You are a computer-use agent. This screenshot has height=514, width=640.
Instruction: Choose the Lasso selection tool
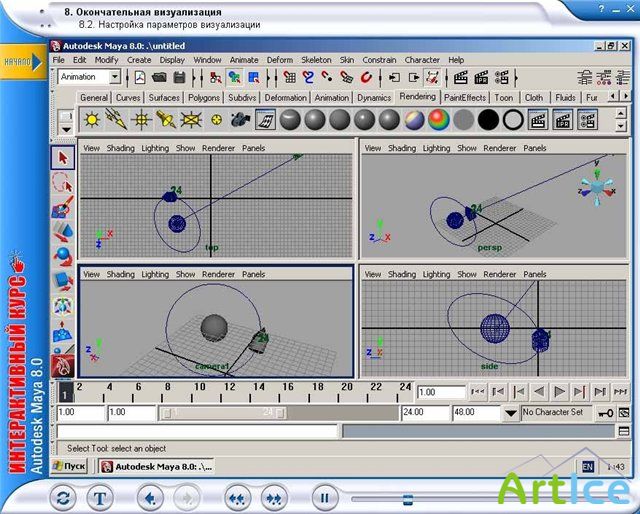pyautogui.click(x=63, y=182)
